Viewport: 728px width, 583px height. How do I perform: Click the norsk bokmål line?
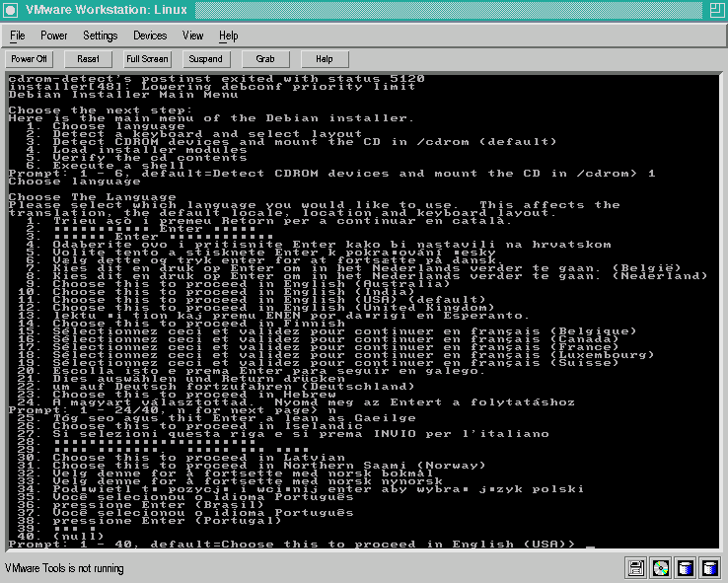click(x=225, y=473)
